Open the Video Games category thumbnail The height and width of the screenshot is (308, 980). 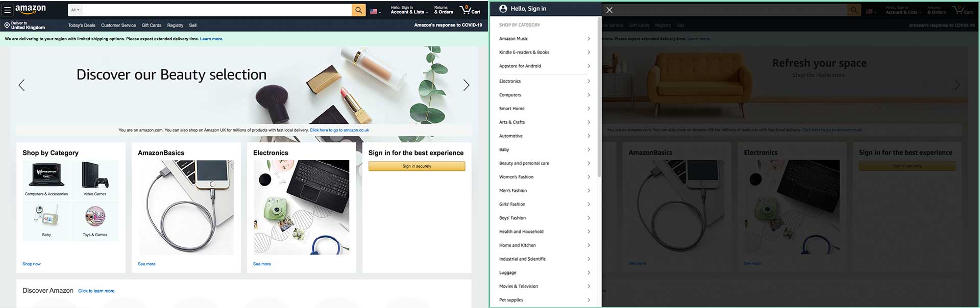[95, 179]
